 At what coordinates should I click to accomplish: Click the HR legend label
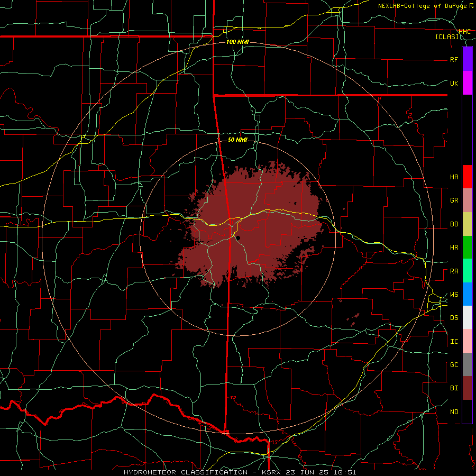click(x=454, y=248)
